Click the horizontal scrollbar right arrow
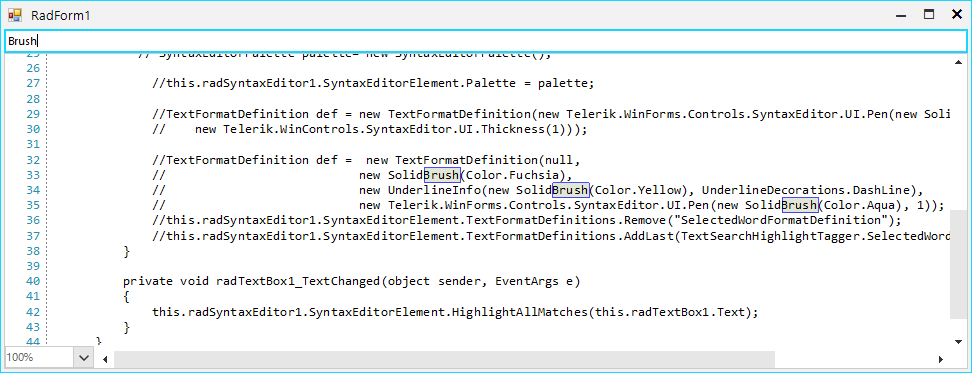 (941, 359)
